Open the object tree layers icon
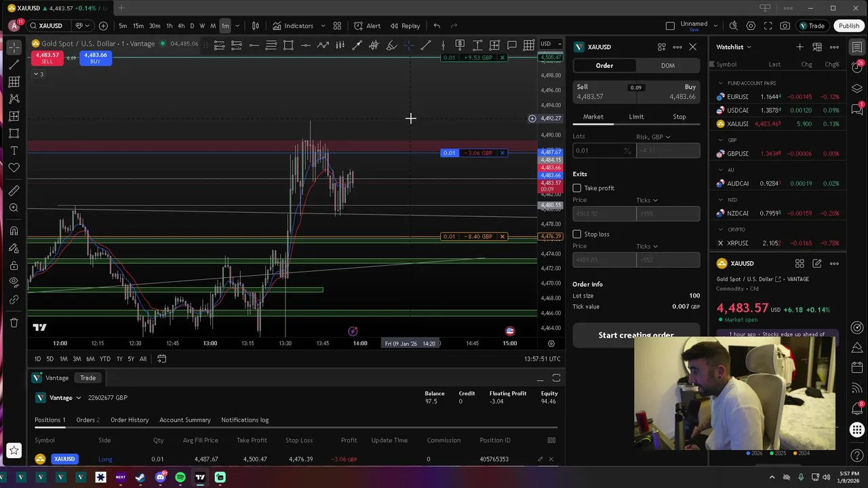 pyautogui.click(x=857, y=89)
